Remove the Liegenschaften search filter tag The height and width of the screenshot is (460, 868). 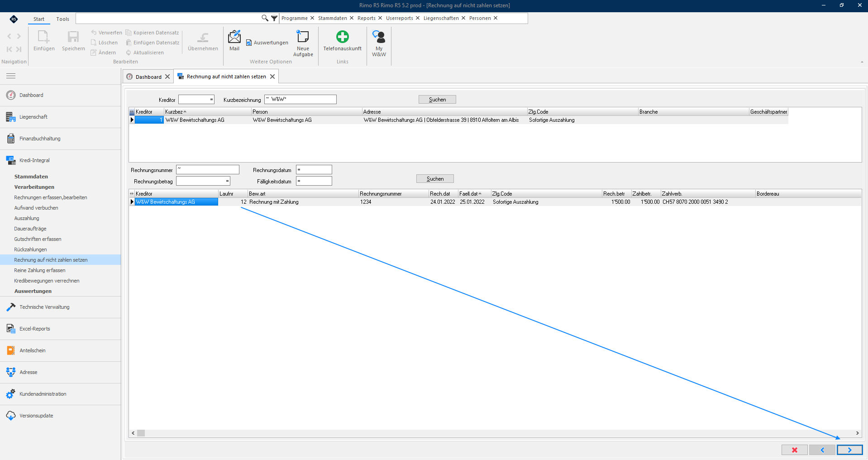tap(463, 18)
